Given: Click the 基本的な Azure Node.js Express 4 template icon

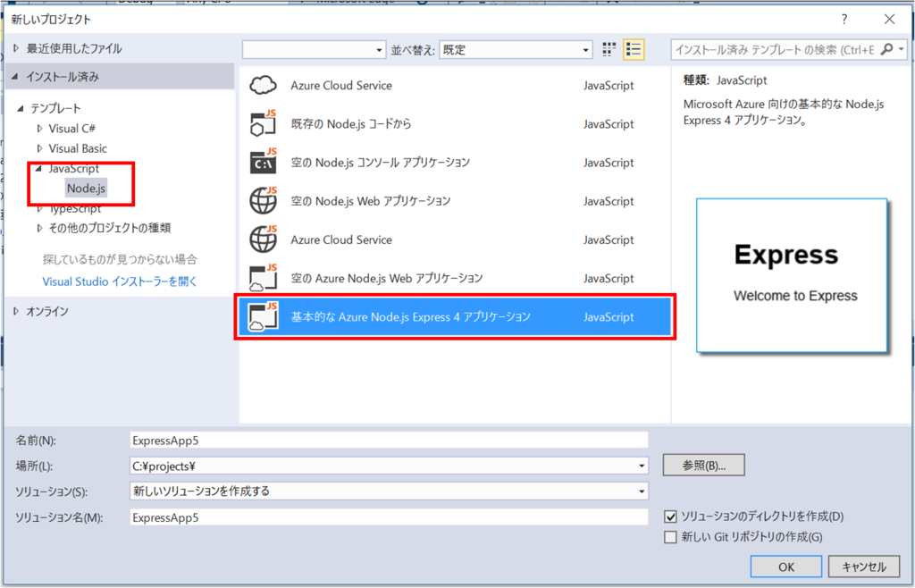Looking at the screenshot, I should tap(264, 316).
